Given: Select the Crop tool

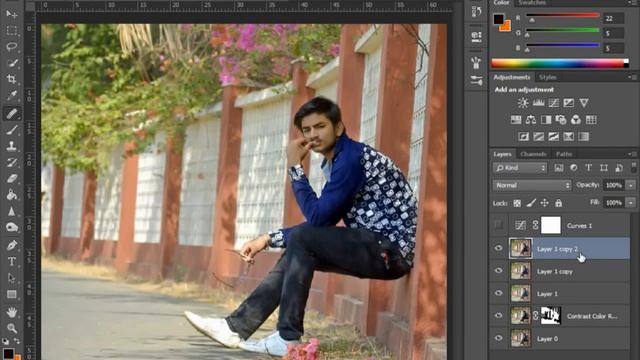Looking at the screenshot, I should 12,79.
